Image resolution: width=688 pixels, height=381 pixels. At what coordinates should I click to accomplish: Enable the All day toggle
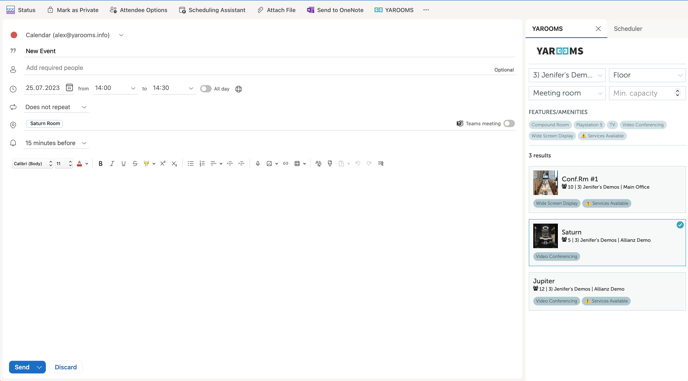click(205, 89)
